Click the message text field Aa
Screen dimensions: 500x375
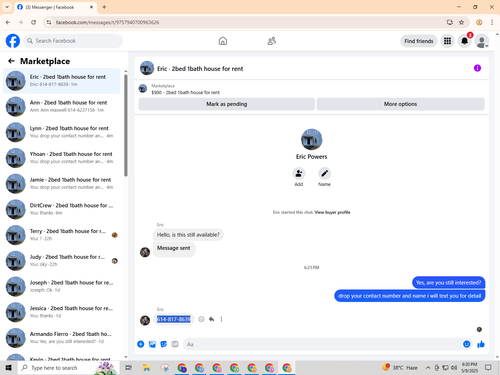tap(322, 344)
